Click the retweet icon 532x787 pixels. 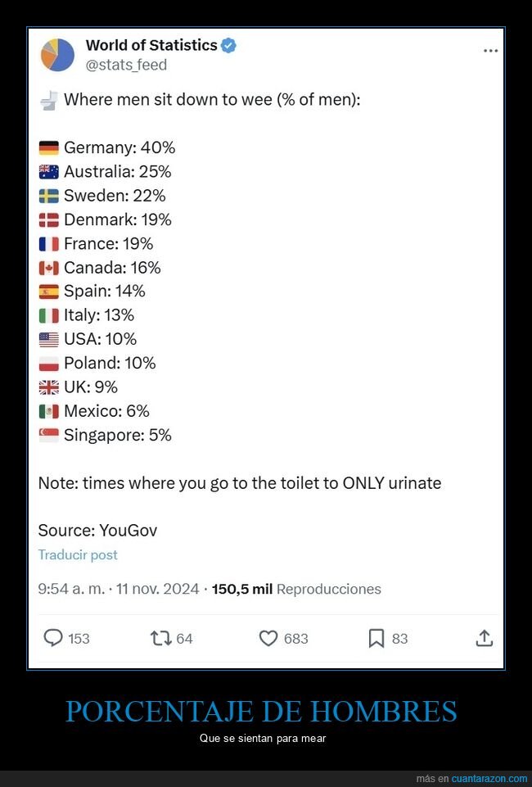[x=161, y=638]
